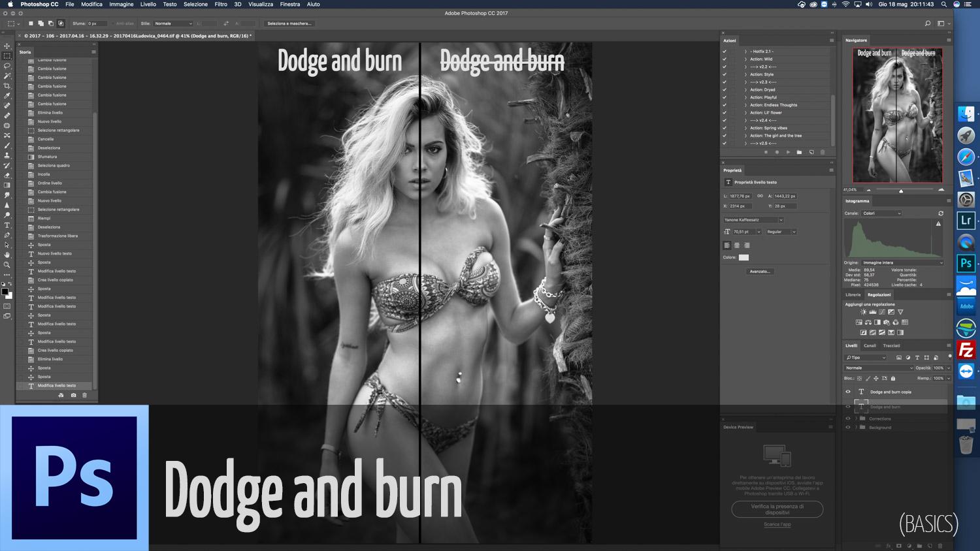
Task: Select the Magic Wand tool
Action: (x=7, y=76)
